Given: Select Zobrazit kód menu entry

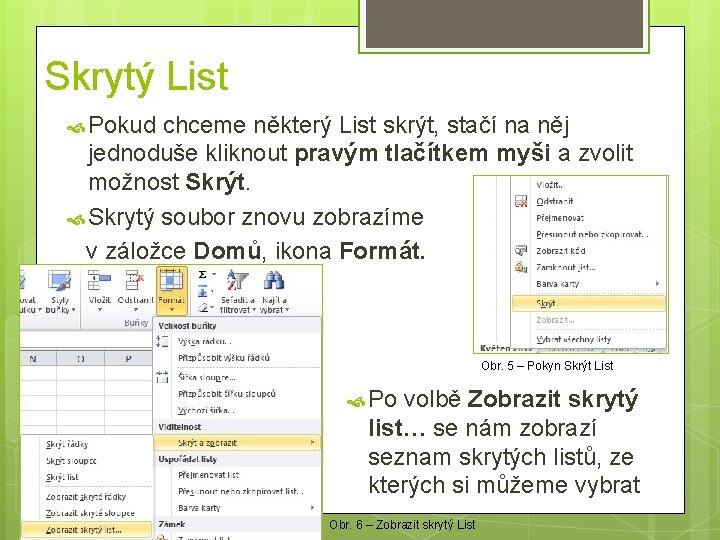Looking at the screenshot, I should [561, 251].
